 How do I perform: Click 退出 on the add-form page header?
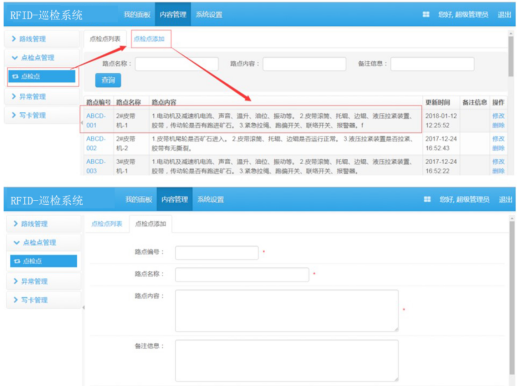click(x=505, y=199)
